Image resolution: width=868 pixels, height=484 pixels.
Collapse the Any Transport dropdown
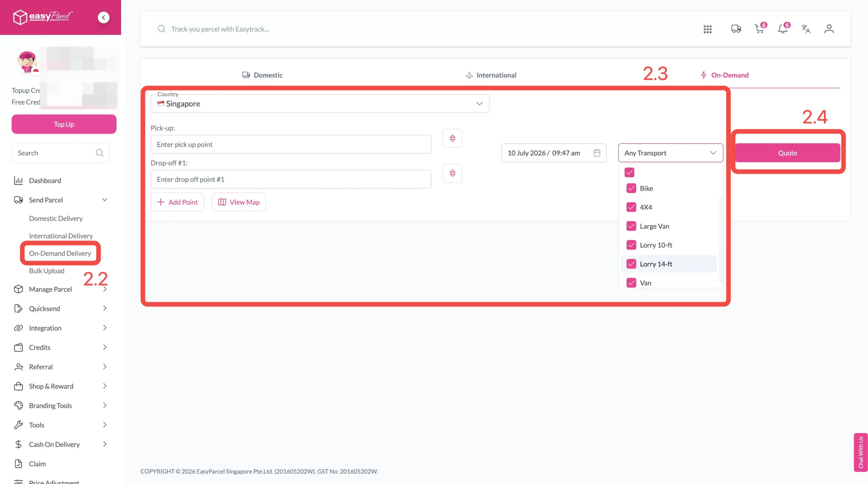670,153
